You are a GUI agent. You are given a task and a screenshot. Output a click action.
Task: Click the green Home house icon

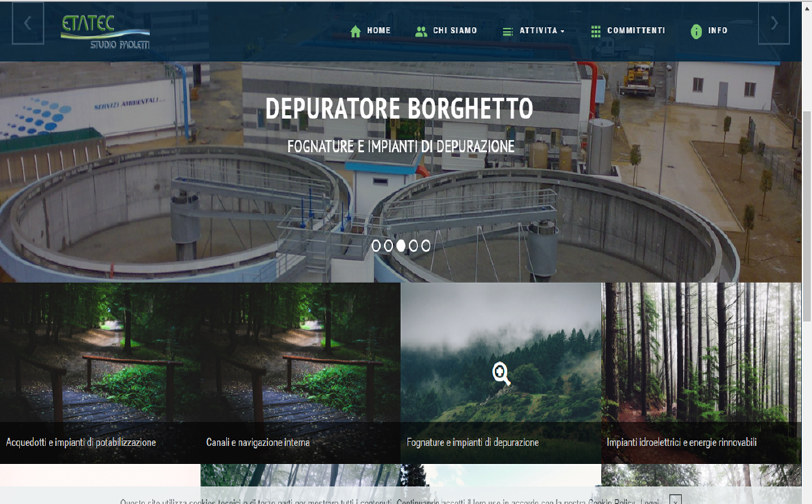[355, 32]
